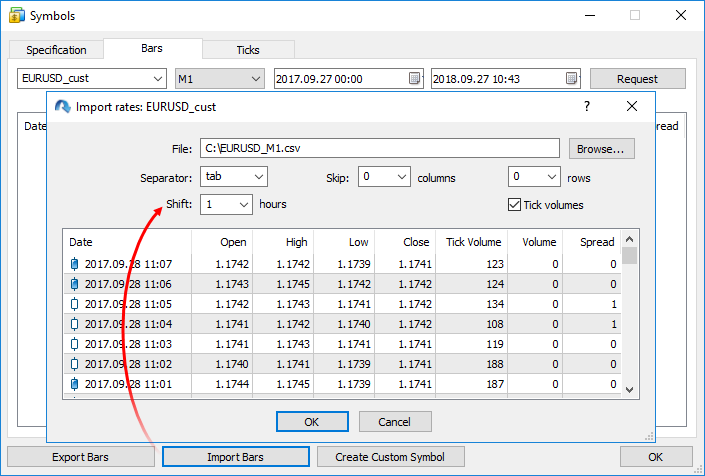
Task: Click the file path input field
Action: coord(379,149)
